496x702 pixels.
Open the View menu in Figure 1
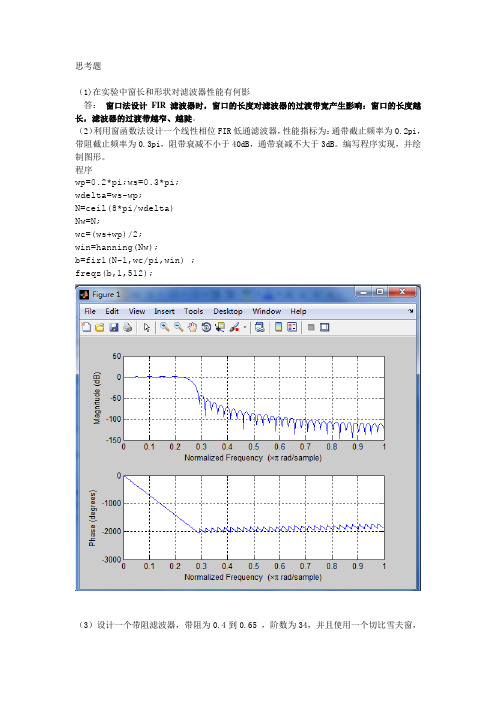pos(137,311)
